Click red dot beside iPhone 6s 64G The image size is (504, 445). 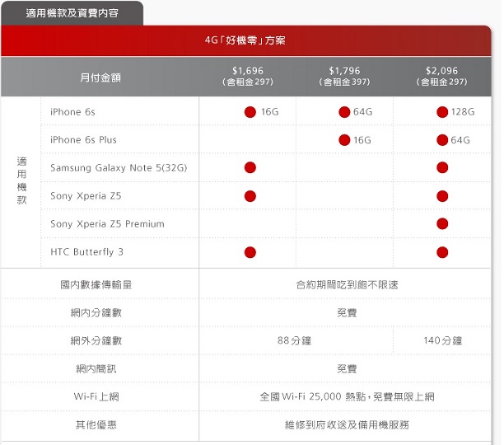click(344, 112)
